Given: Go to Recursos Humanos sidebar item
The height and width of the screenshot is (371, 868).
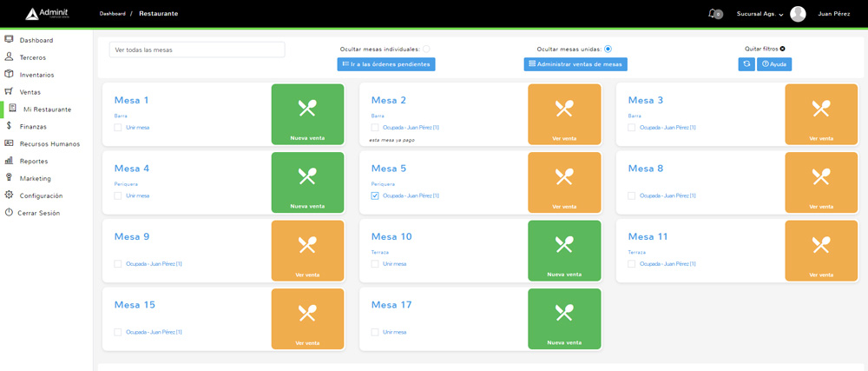Looking at the screenshot, I should point(49,143).
